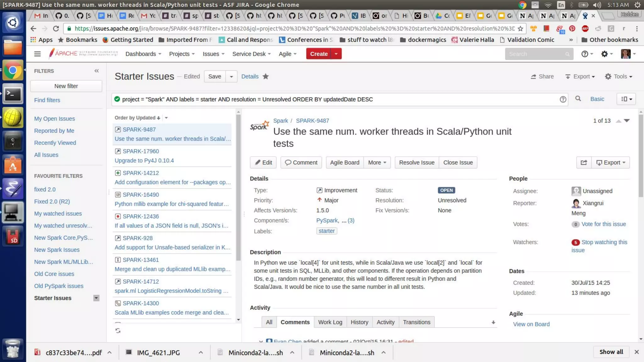644x362 pixels.
Task: Open the hamburger menu in Jira header
Action: click(37, 54)
